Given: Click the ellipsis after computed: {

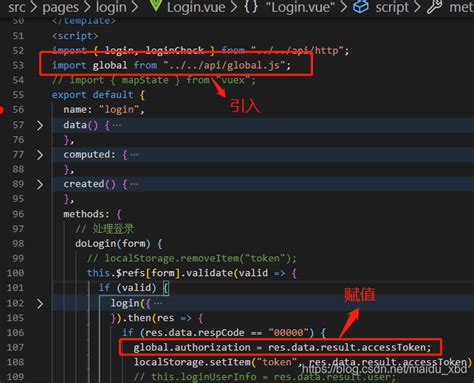Looking at the screenshot, I should 134,155.
